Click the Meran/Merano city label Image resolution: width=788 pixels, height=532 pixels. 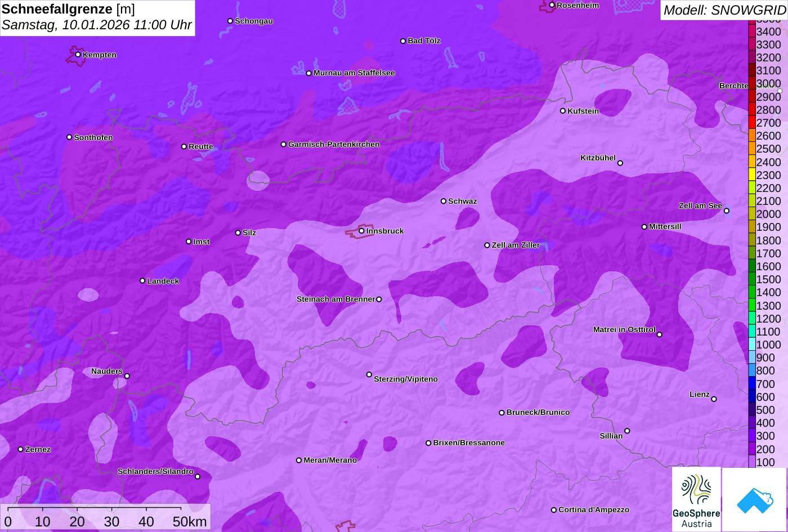click(330, 460)
